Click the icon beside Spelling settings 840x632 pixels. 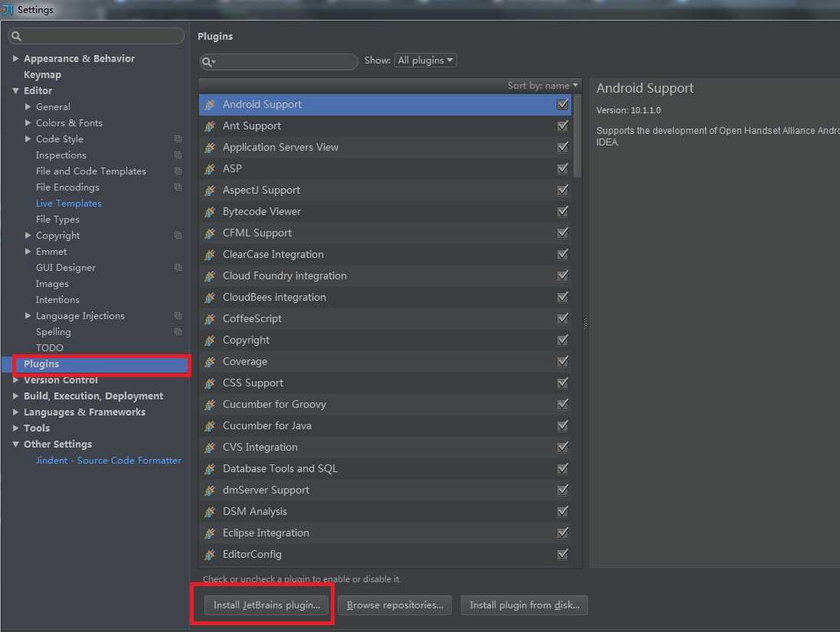point(178,332)
